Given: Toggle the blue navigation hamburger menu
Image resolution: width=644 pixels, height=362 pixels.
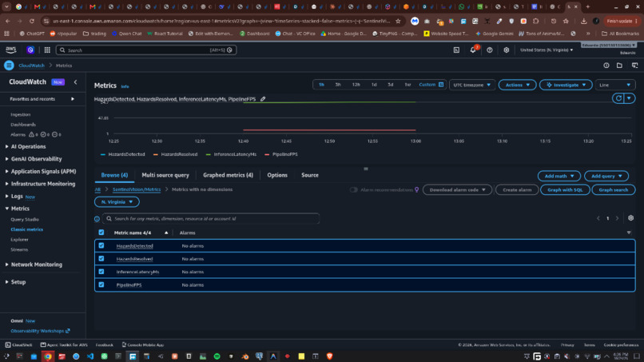Looking at the screenshot, I should [x=9, y=66].
